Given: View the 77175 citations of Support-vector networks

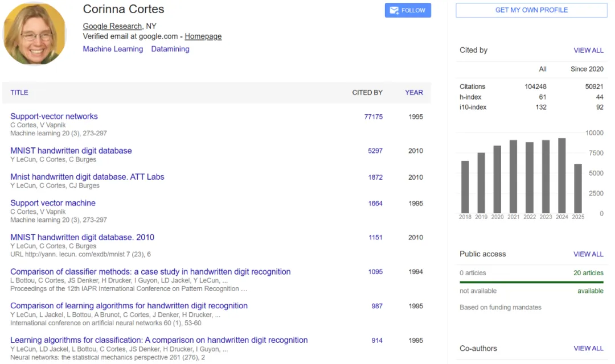Looking at the screenshot, I should [x=373, y=117].
